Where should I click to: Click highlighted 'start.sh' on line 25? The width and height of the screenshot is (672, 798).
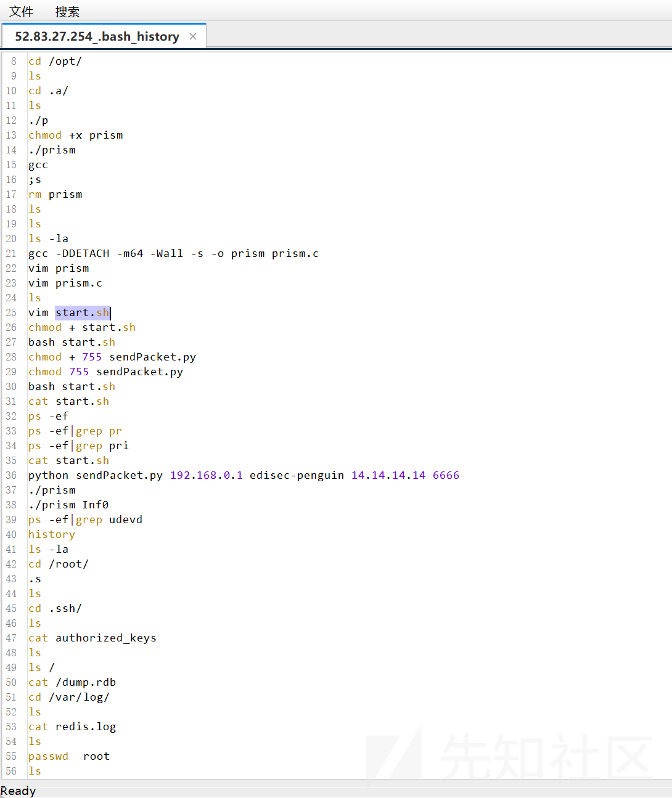pos(83,312)
